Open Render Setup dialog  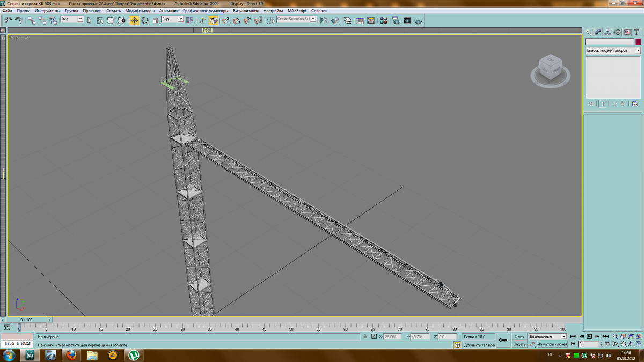(396, 20)
